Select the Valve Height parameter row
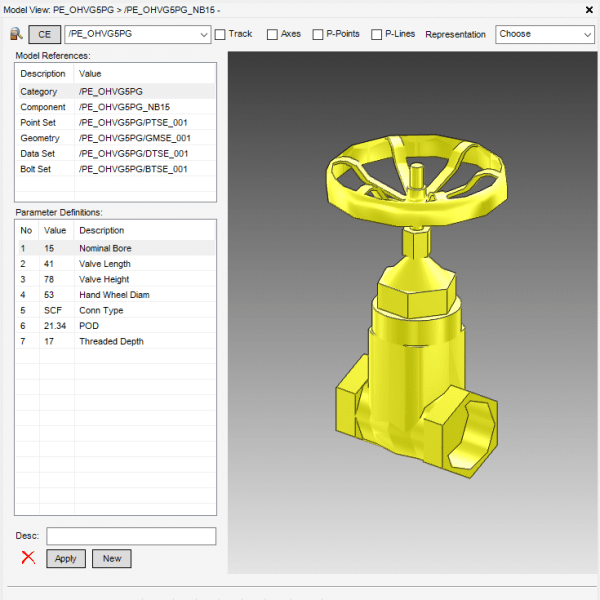Image resolution: width=600 pixels, height=600 pixels. pos(115,279)
